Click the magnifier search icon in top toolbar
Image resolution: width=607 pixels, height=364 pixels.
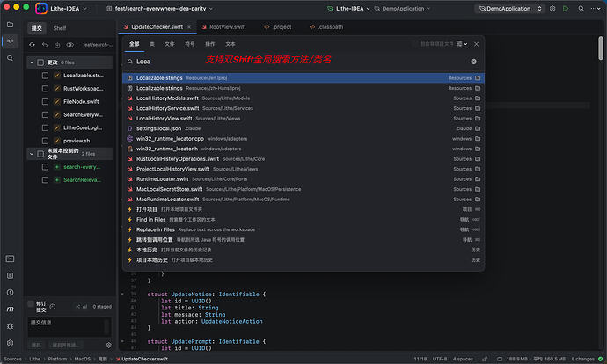(581, 9)
